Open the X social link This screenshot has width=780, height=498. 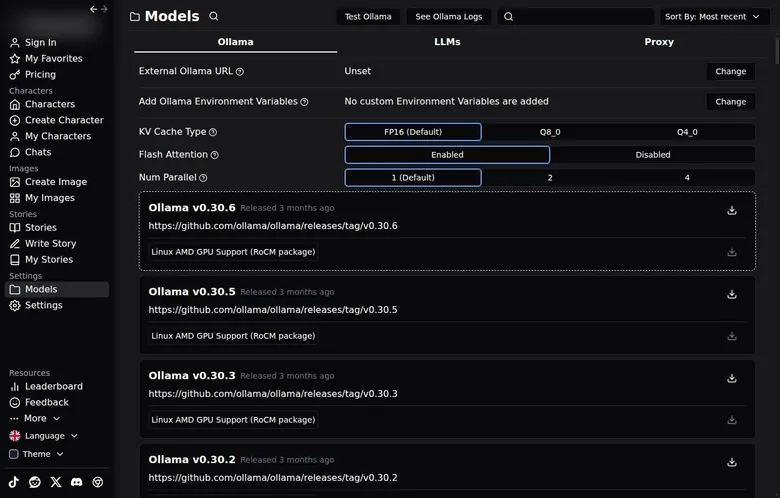pos(56,482)
